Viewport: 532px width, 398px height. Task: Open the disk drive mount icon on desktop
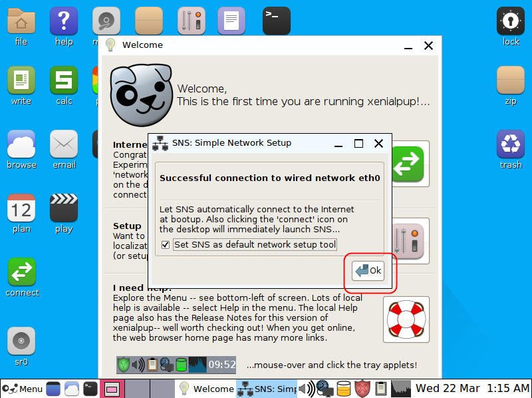coord(106,21)
